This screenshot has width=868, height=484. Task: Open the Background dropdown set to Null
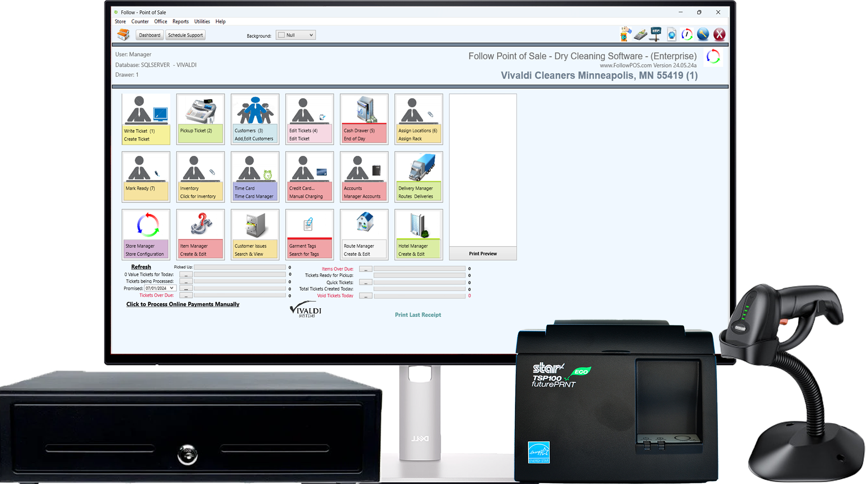296,35
